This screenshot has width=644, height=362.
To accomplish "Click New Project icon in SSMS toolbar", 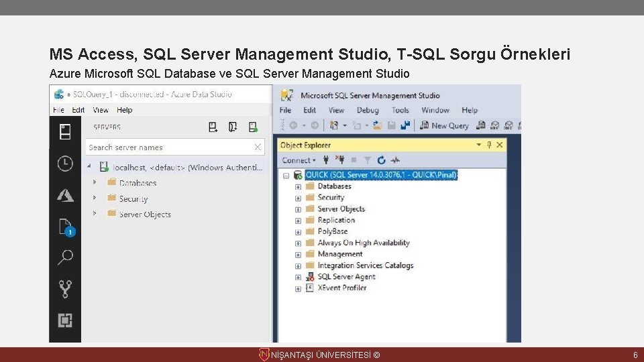I will click(x=334, y=125).
